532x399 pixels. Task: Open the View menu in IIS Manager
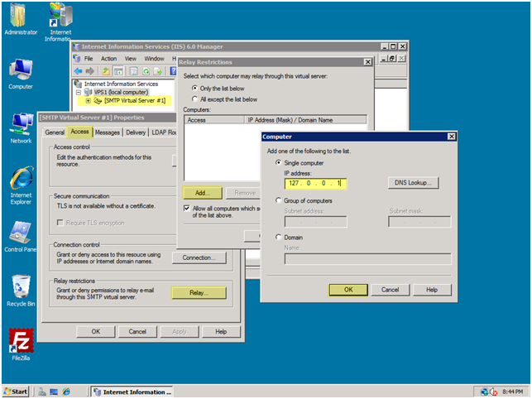pyautogui.click(x=130, y=59)
